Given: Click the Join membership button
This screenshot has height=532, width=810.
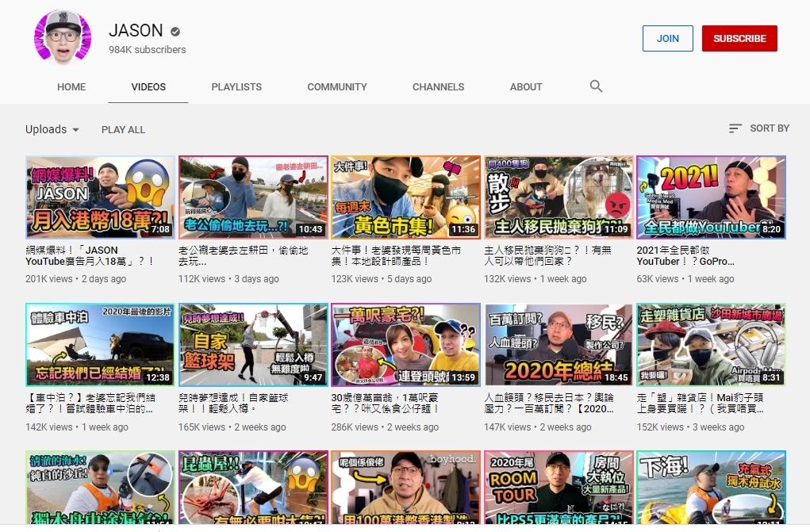Looking at the screenshot, I should (667, 38).
